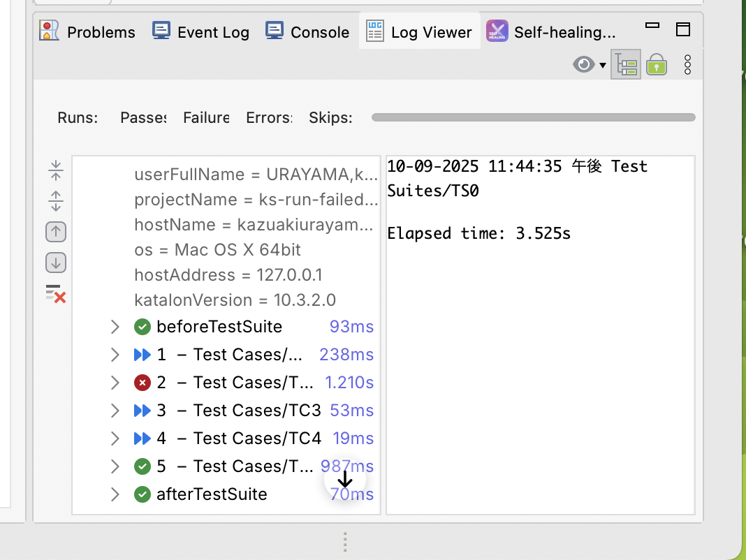Screen dimensions: 746x560
Task: Toggle the tree view mode button
Action: click(x=626, y=66)
